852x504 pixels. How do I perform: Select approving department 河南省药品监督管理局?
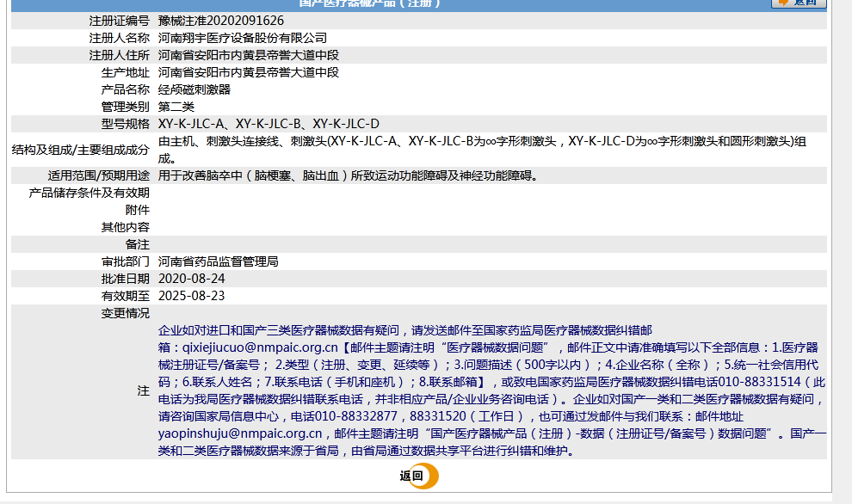pos(218,261)
